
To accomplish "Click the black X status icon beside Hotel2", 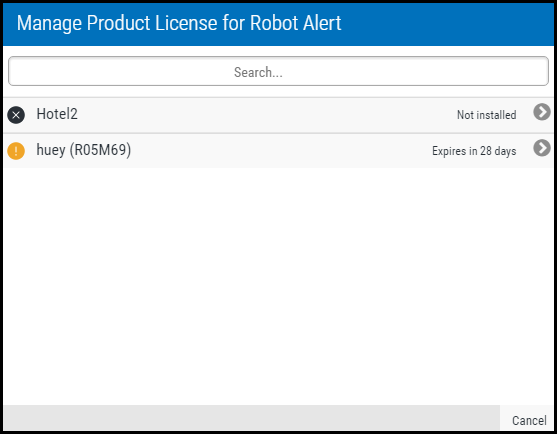I will (x=16, y=115).
